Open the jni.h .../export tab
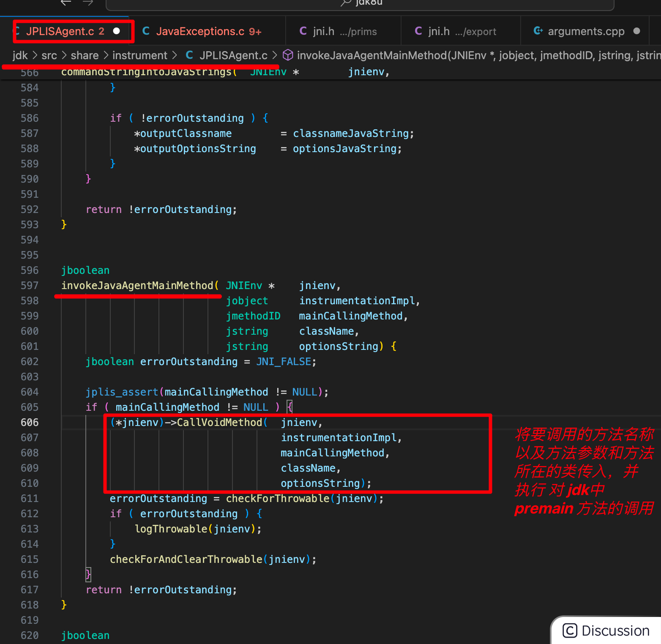The height and width of the screenshot is (644, 661). click(x=461, y=31)
